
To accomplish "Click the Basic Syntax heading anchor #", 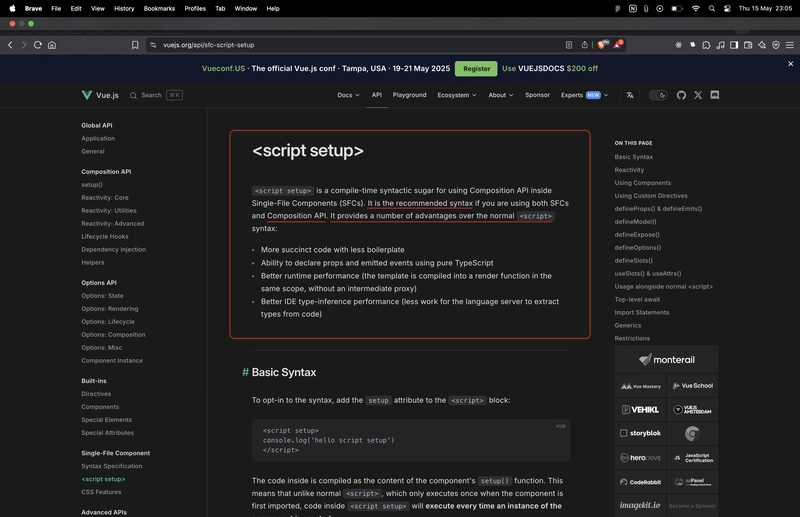I will click(x=245, y=372).
